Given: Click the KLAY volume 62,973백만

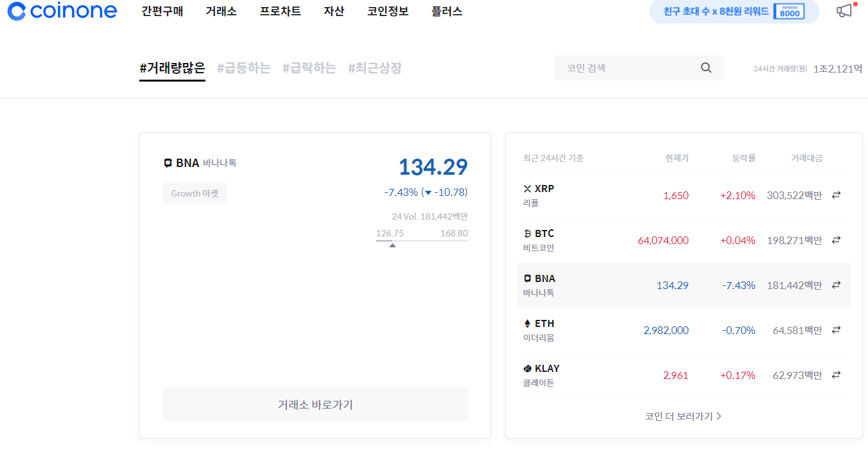Looking at the screenshot, I should (x=797, y=375).
